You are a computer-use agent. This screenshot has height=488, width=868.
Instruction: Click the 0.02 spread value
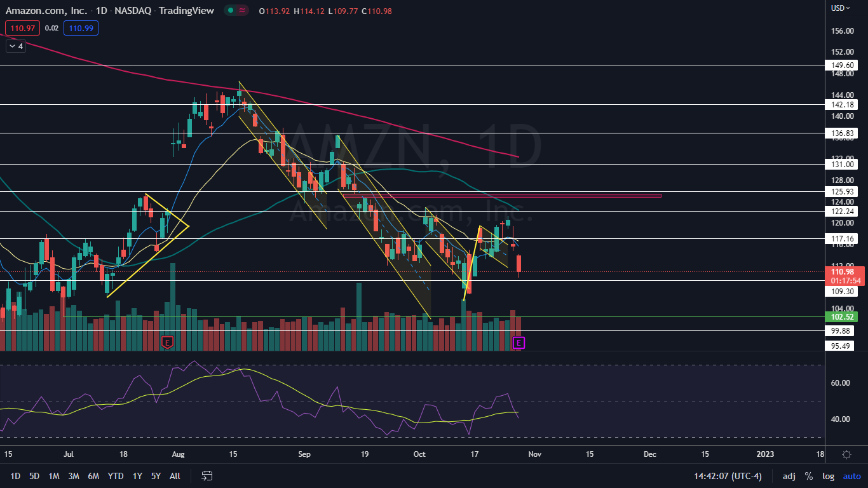[x=52, y=28]
